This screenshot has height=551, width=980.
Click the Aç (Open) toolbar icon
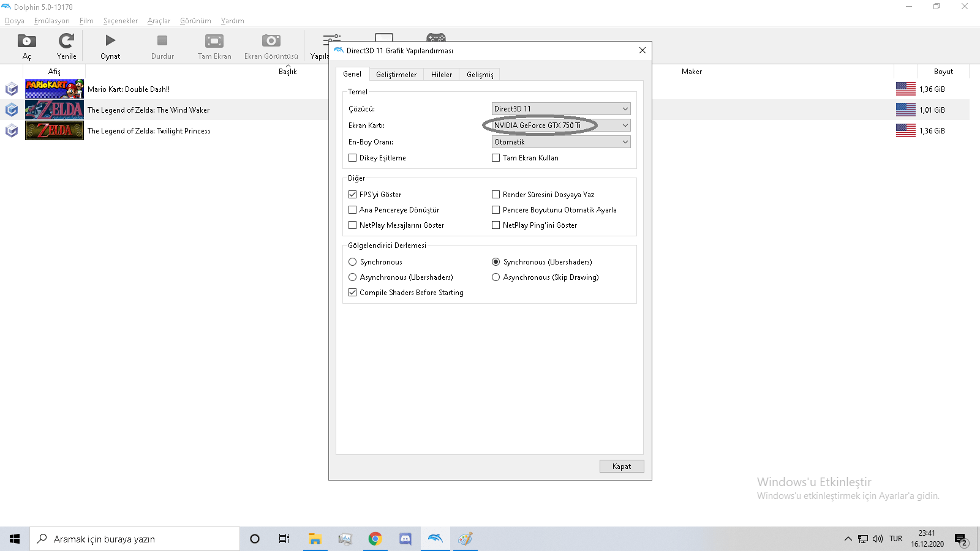pos(26,41)
